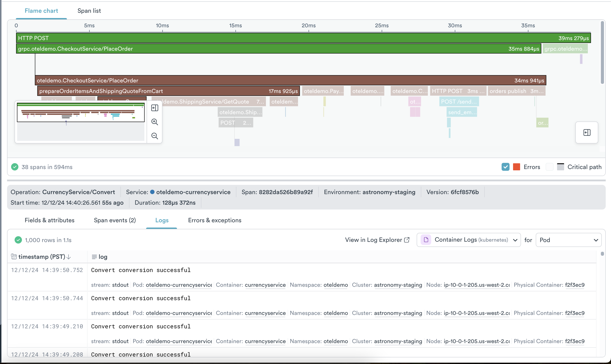Click Version value 6fcf8576b

(465, 192)
